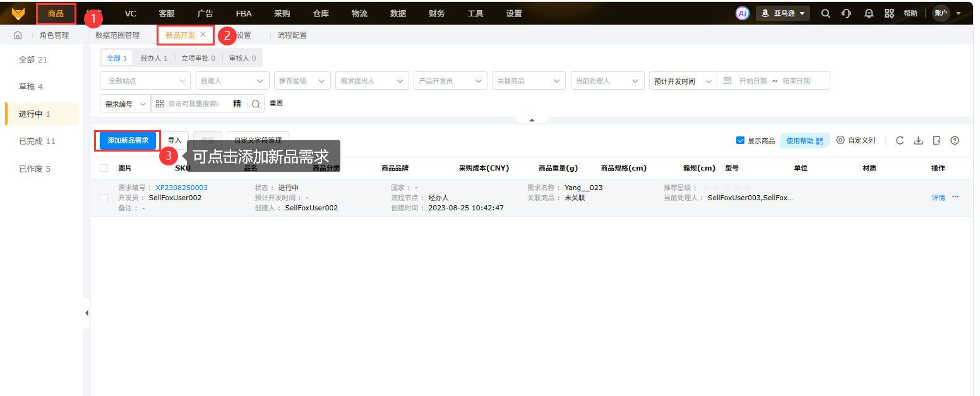980x396 pixels.
Task: Open the 亚马逊 platform selector
Action: [782, 13]
